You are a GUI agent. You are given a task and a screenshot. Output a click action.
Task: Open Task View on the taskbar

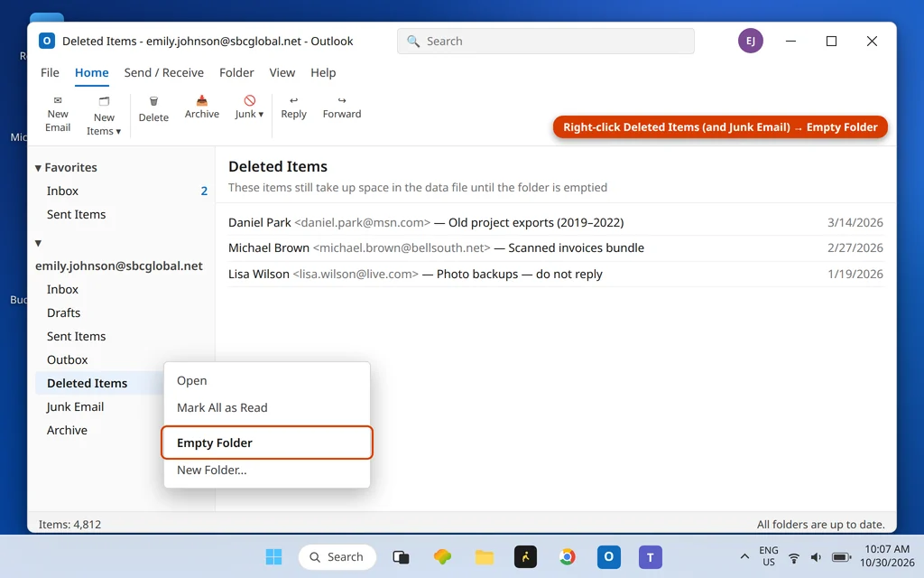pos(401,556)
